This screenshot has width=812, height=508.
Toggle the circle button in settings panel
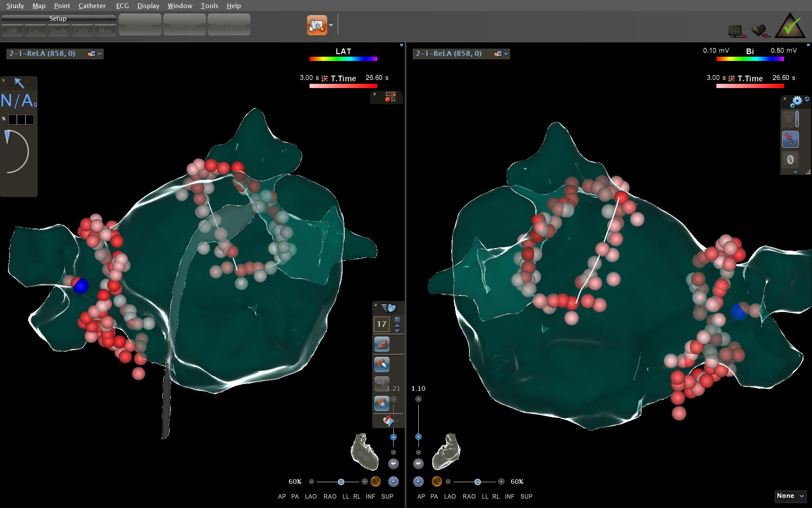789,119
